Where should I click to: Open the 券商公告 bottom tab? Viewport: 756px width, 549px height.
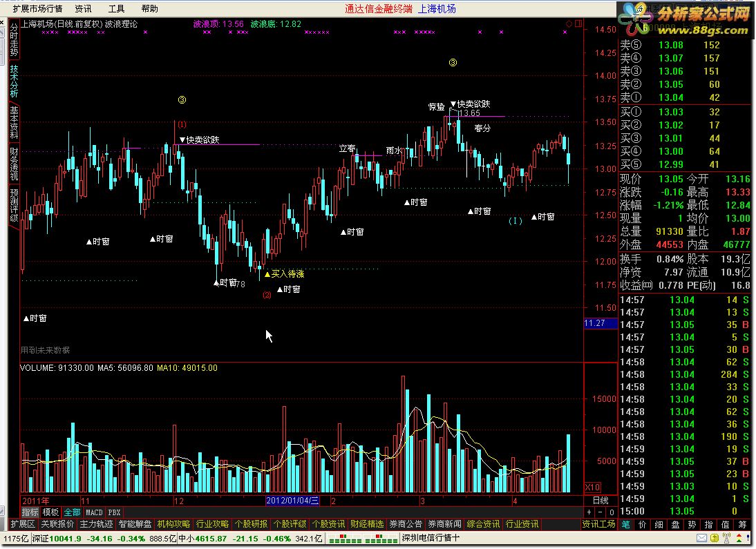(406, 524)
